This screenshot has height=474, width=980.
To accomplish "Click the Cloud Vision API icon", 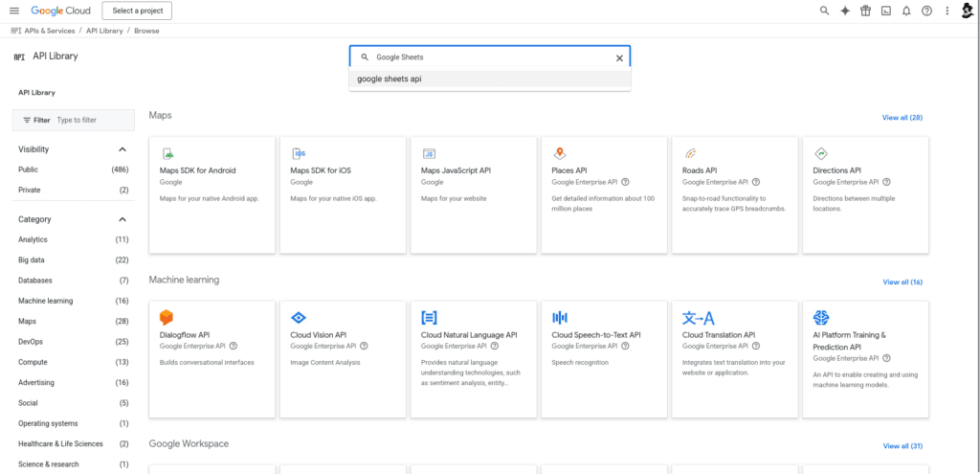I will coord(299,318).
